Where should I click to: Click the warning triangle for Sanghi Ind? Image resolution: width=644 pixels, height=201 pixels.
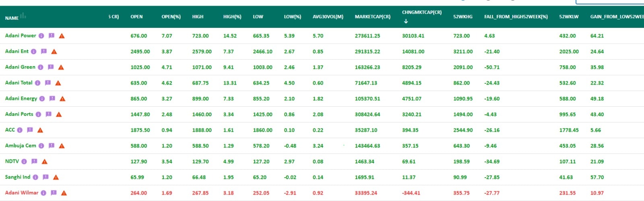point(56,177)
